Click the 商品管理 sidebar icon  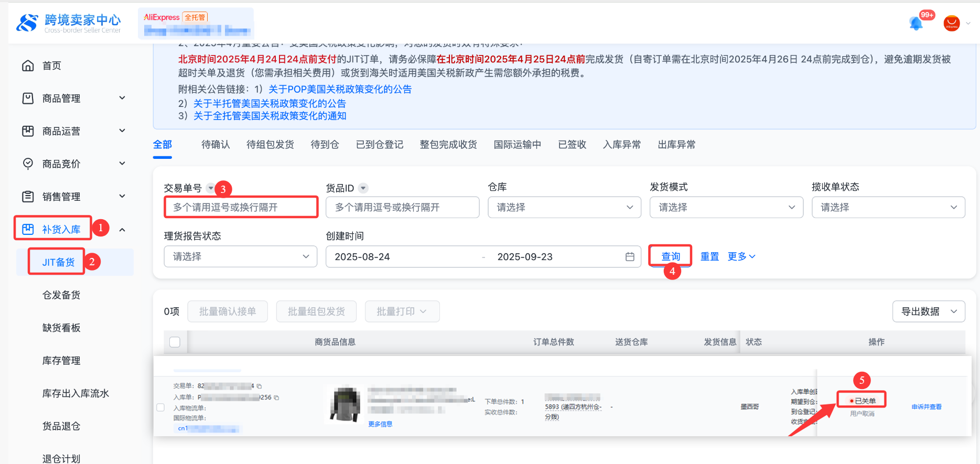[x=28, y=98]
